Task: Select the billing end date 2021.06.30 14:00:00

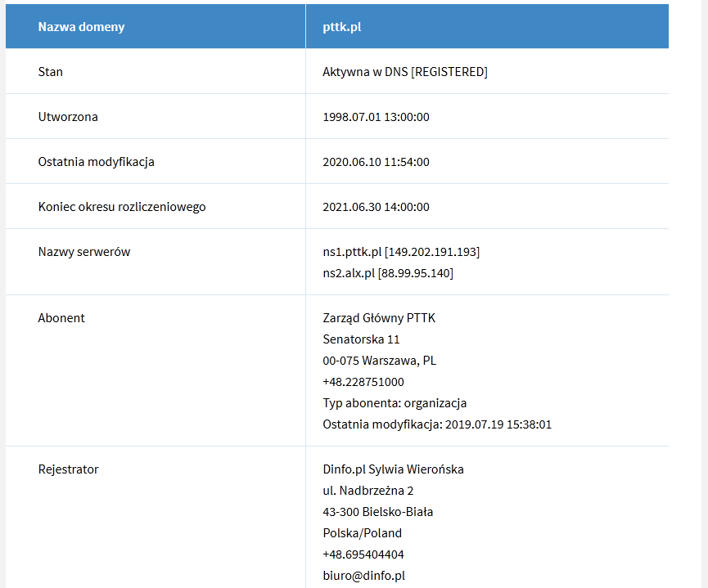Action: point(376,207)
